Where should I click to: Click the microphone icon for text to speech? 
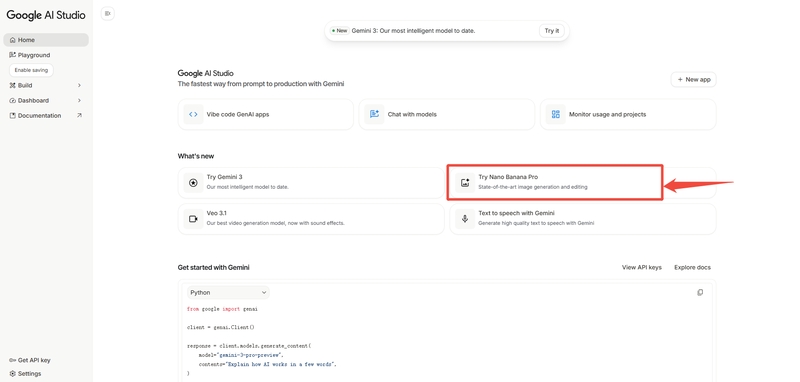pos(465,219)
